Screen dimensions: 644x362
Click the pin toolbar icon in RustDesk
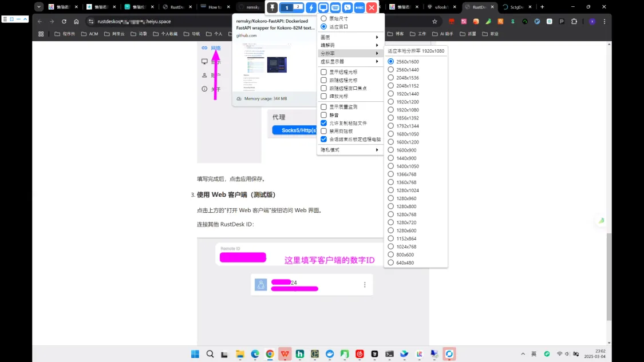click(272, 7)
